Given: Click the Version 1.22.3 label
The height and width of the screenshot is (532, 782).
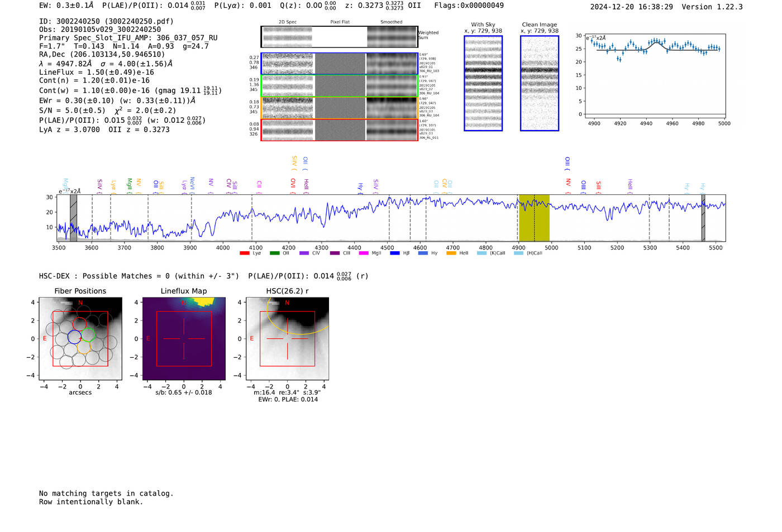Looking at the screenshot, I should tap(712, 7).
